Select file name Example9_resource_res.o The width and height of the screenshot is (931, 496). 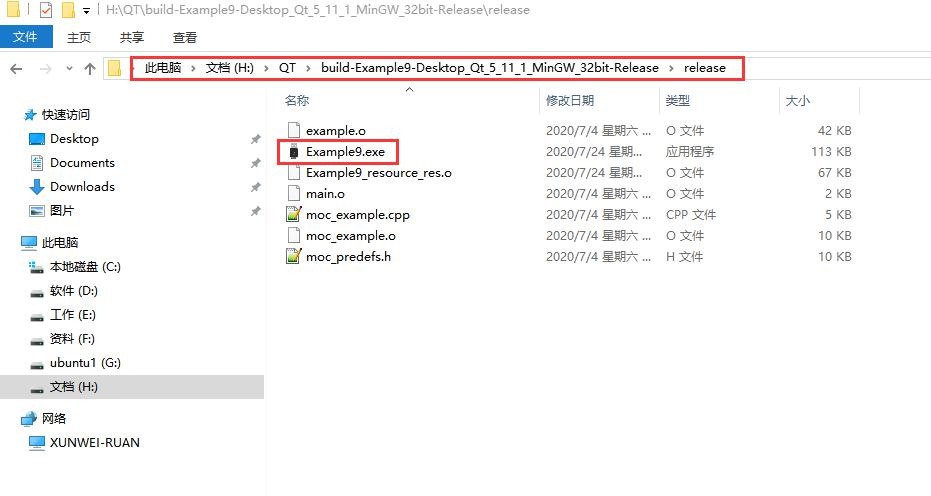coord(379,173)
